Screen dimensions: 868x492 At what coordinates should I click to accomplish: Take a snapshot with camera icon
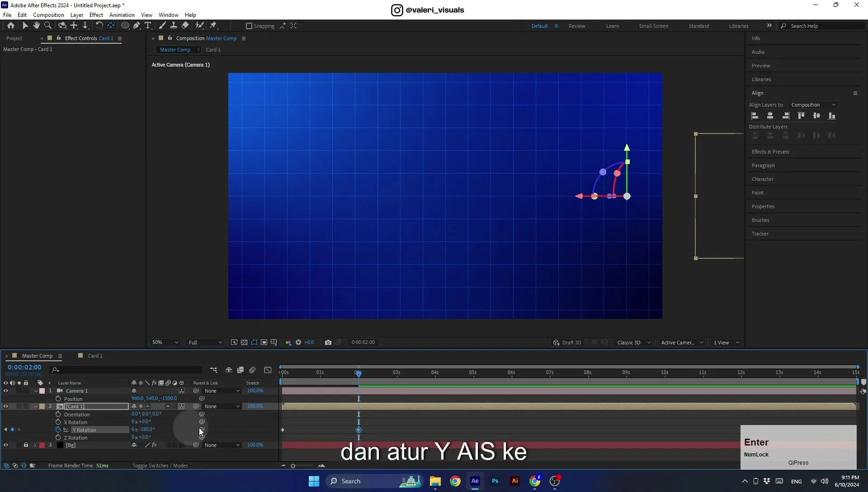pos(328,342)
